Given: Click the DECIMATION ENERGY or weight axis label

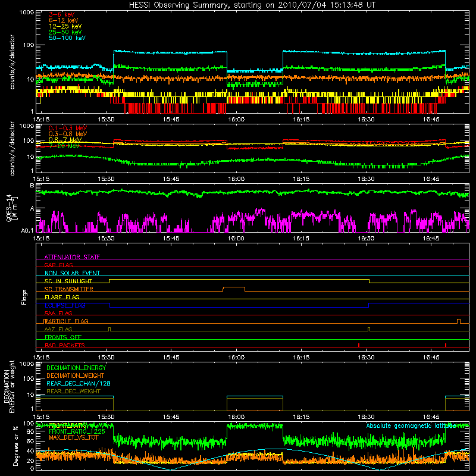Looking at the screenshot, I should [x=9, y=386].
